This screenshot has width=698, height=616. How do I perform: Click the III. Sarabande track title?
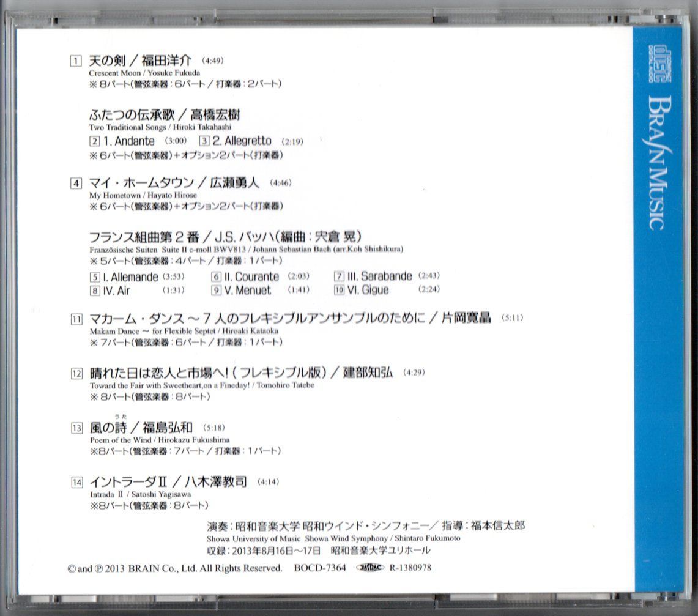click(x=379, y=276)
